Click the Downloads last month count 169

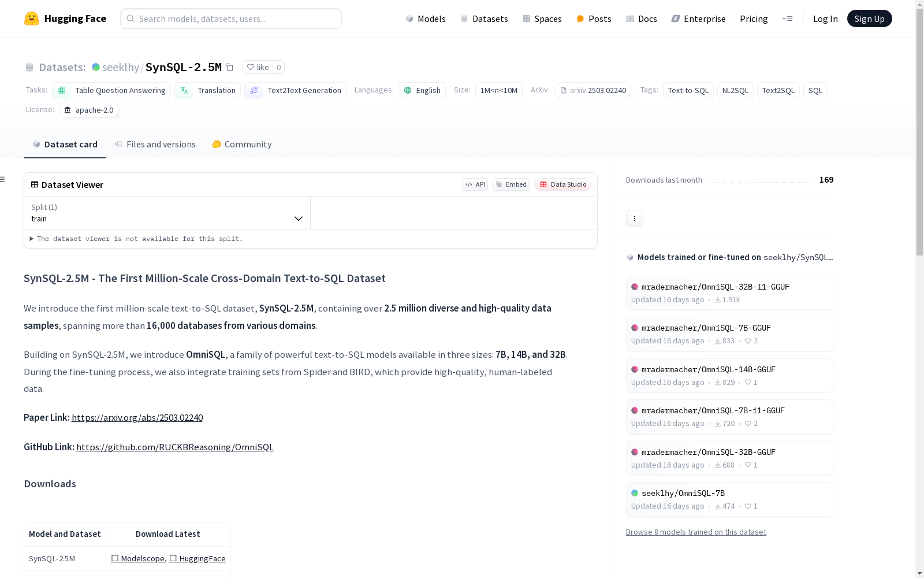826,180
